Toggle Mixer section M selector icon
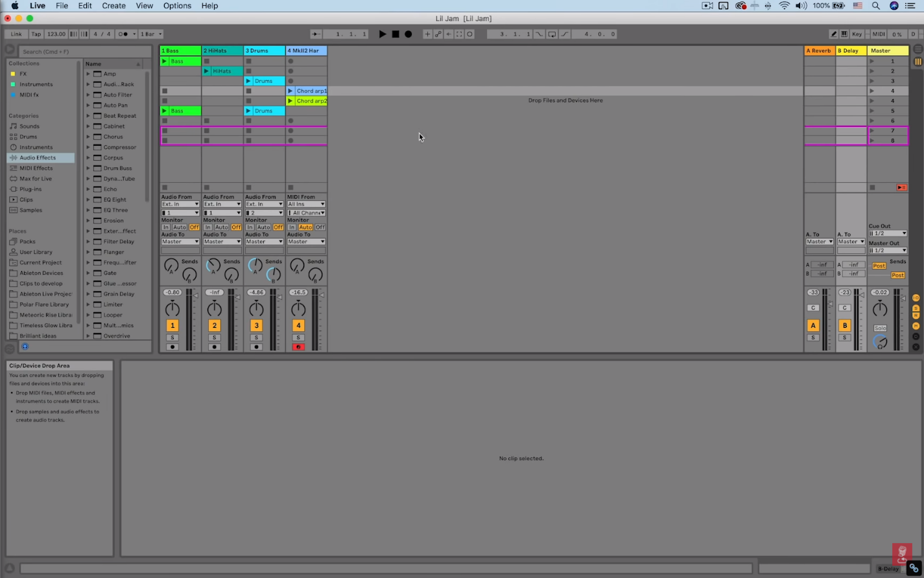Viewport: 924px width, 578px height. tap(916, 326)
